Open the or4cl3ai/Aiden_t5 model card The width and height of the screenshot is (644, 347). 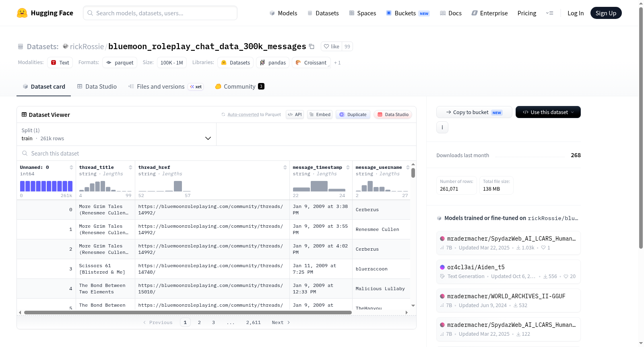508,271
